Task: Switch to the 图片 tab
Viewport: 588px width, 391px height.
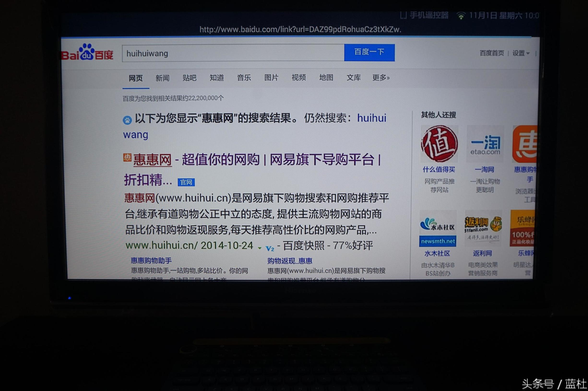Action: point(272,78)
